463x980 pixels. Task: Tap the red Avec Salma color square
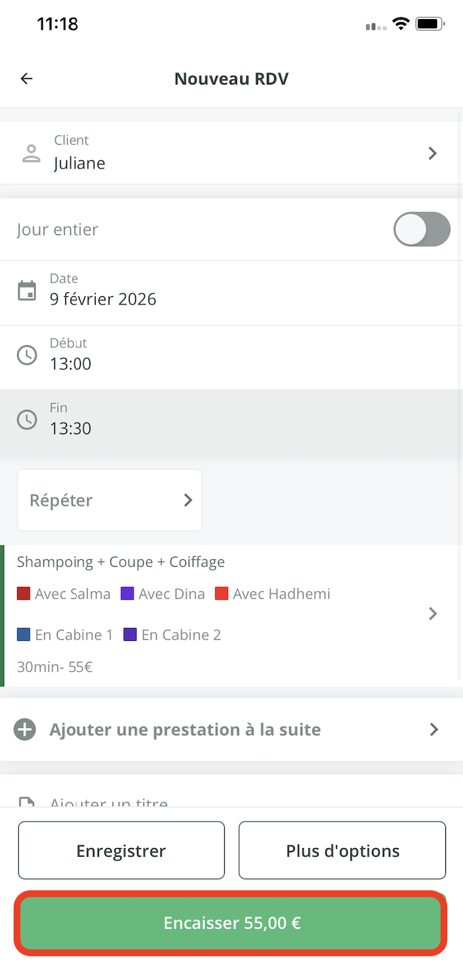24,594
